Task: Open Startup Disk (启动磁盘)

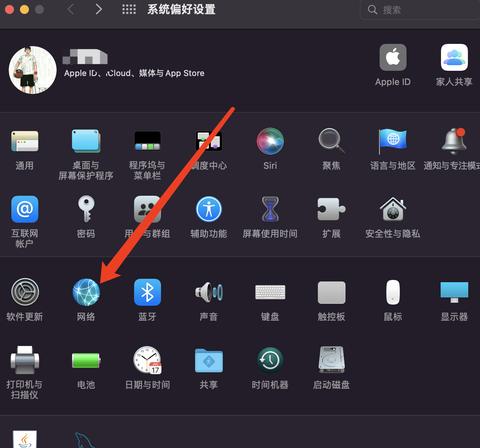Action: pyautogui.click(x=331, y=360)
